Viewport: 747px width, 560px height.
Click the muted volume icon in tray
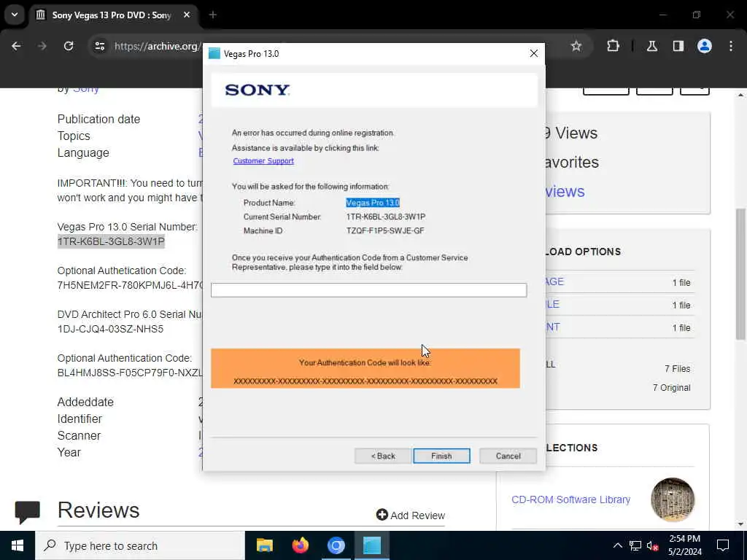click(653, 545)
